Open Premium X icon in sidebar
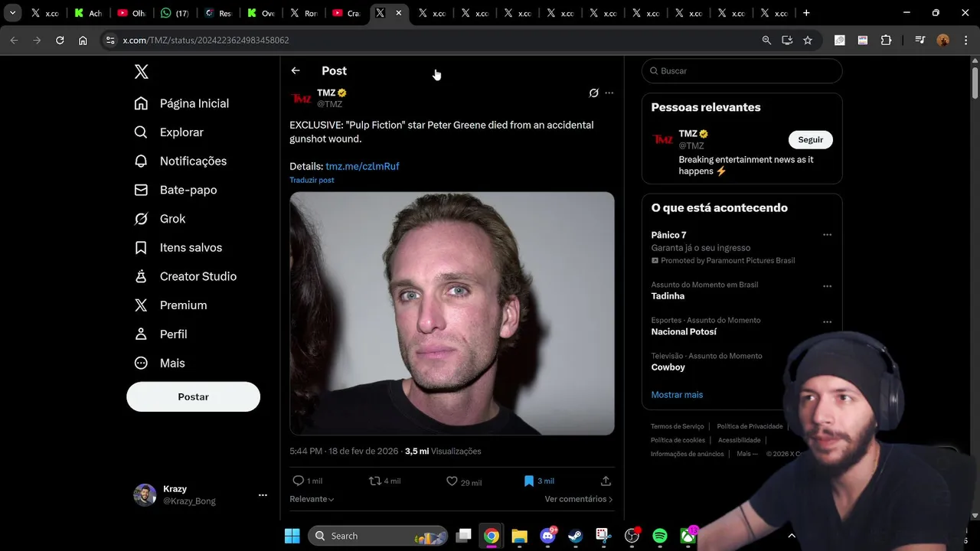This screenshot has height=551, width=980. [x=141, y=305]
